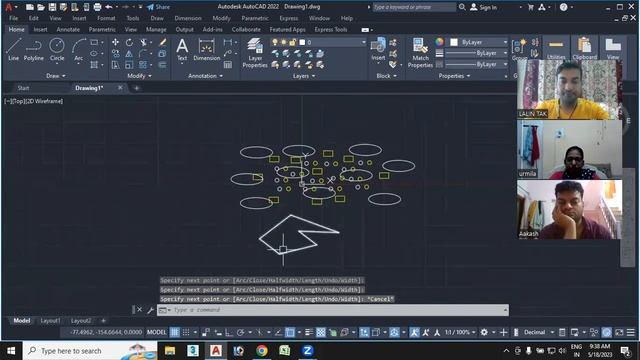The height and width of the screenshot is (360, 640).
Task: Click the keyword search box
Action: (x=414, y=7)
